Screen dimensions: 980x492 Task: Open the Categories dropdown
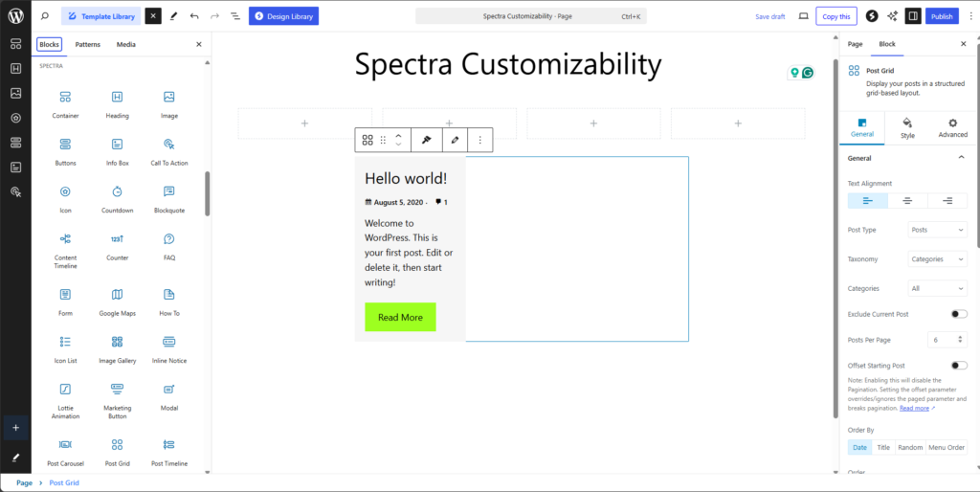(938, 288)
